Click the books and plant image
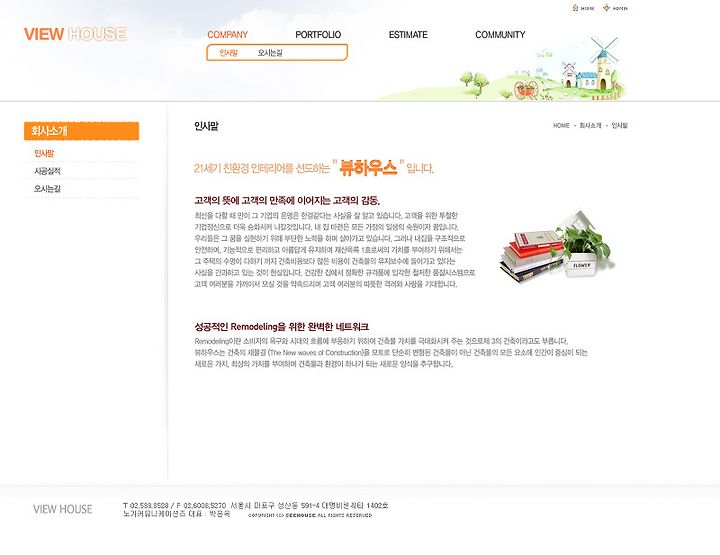 (x=557, y=247)
